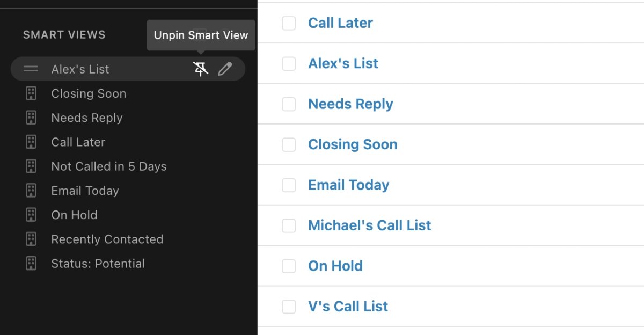Screen dimensions: 644x335
Task: Select the V's Call List checkbox
Action: pyautogui.click(x=289, y=307)
